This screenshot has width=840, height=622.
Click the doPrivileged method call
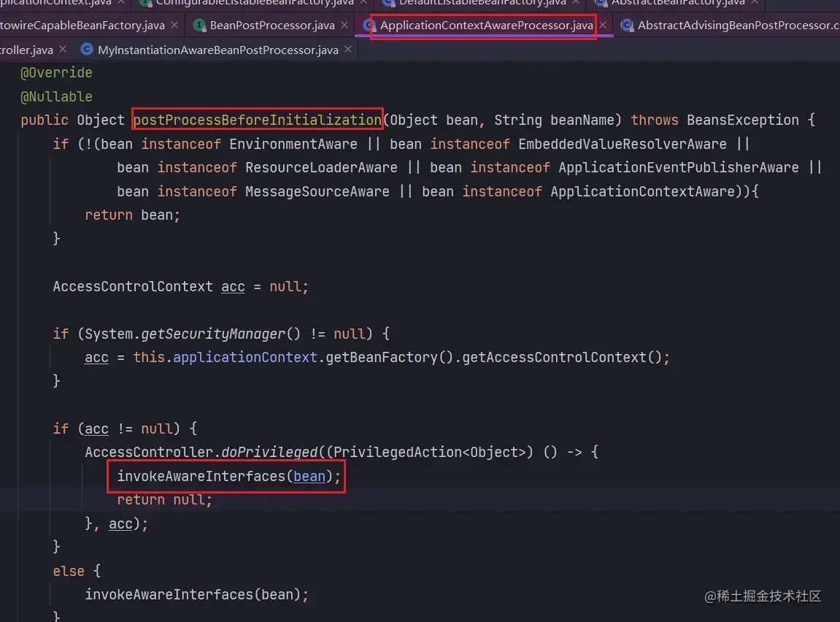click(269, 452)
